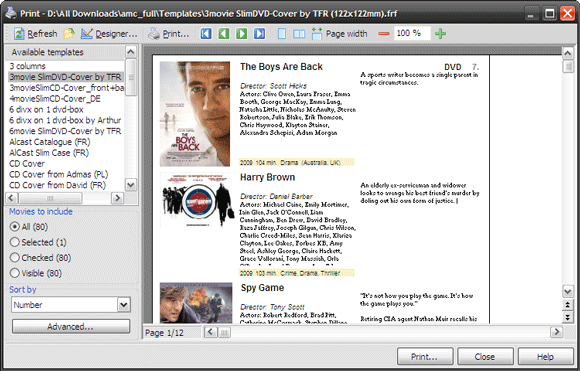Select 4movieSlimCD-Cover_DE template
The image size is (580, 371).
point(66,98)
